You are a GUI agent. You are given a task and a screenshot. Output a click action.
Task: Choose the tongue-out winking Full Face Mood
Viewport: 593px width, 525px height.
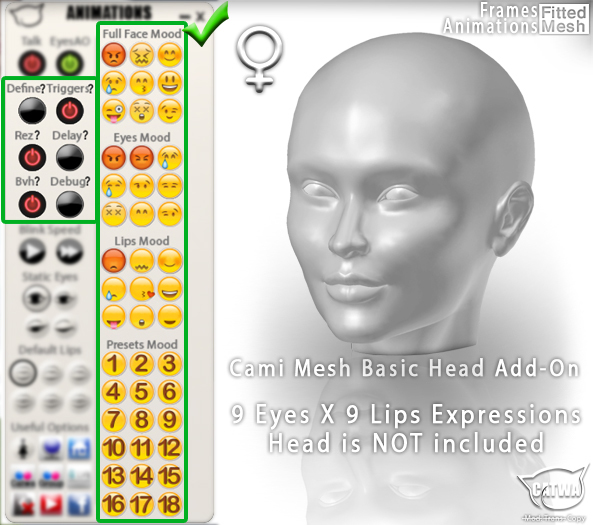(113, 111)
